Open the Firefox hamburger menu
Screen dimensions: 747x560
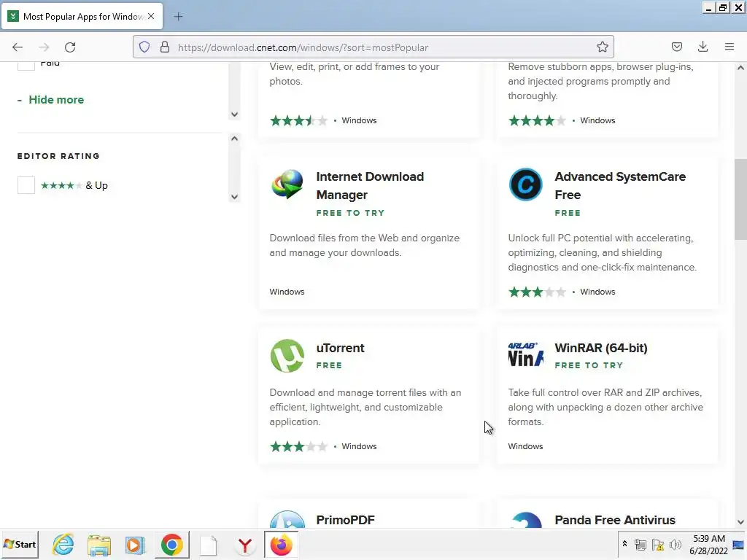[729, 47]
